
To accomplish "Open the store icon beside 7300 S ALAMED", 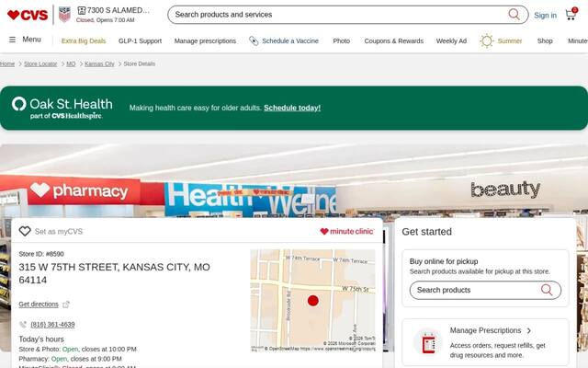I will pyautogui.click(x=82, y=10).
